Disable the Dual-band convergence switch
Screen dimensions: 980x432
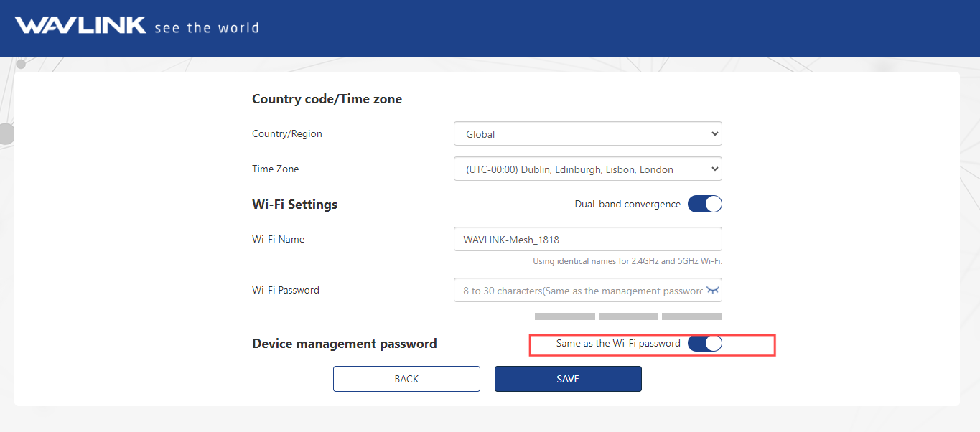point(704,205)
